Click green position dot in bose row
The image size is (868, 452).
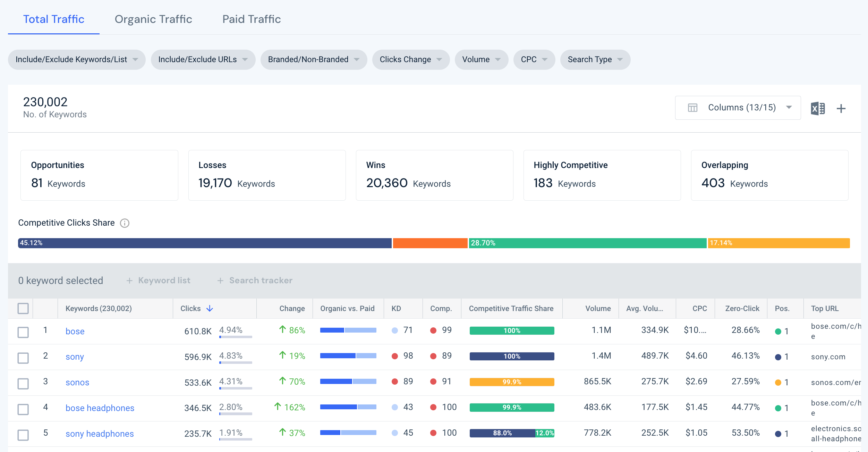coord(778,332)
